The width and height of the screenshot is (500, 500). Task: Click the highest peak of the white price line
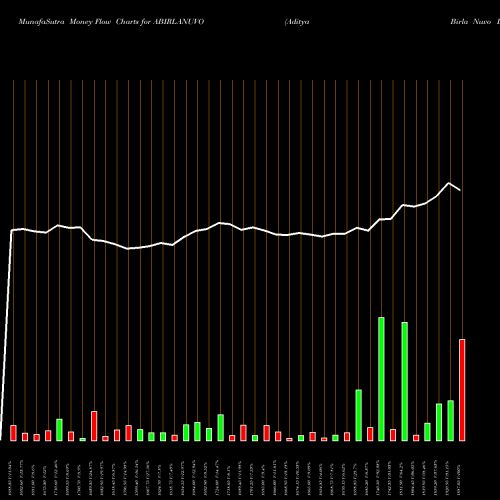[x=449, y=183]
